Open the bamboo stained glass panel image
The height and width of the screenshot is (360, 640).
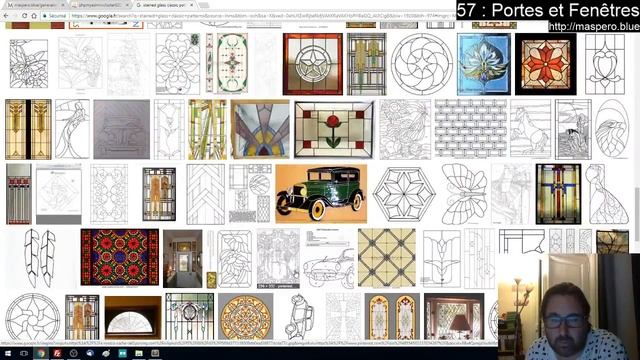207,129
